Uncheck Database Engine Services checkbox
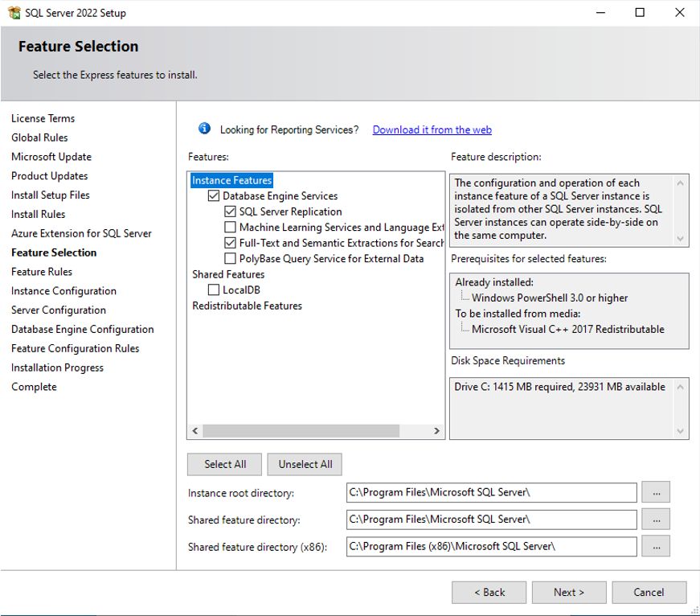Screen dimensions: 700x616 [214, 196]
